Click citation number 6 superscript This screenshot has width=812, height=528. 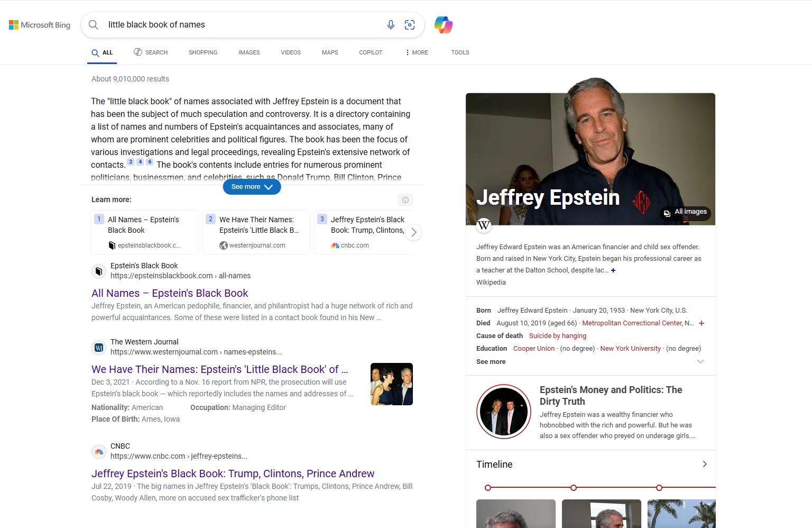click(150, 162)
